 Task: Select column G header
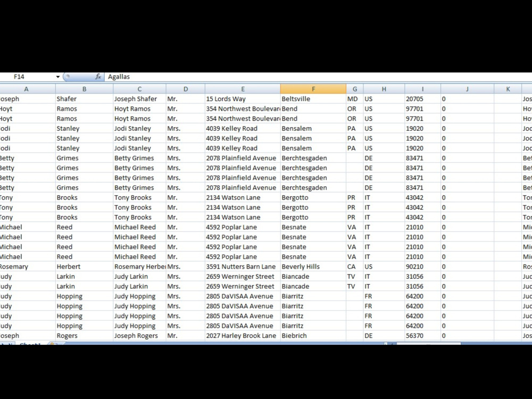pos(355,89)
